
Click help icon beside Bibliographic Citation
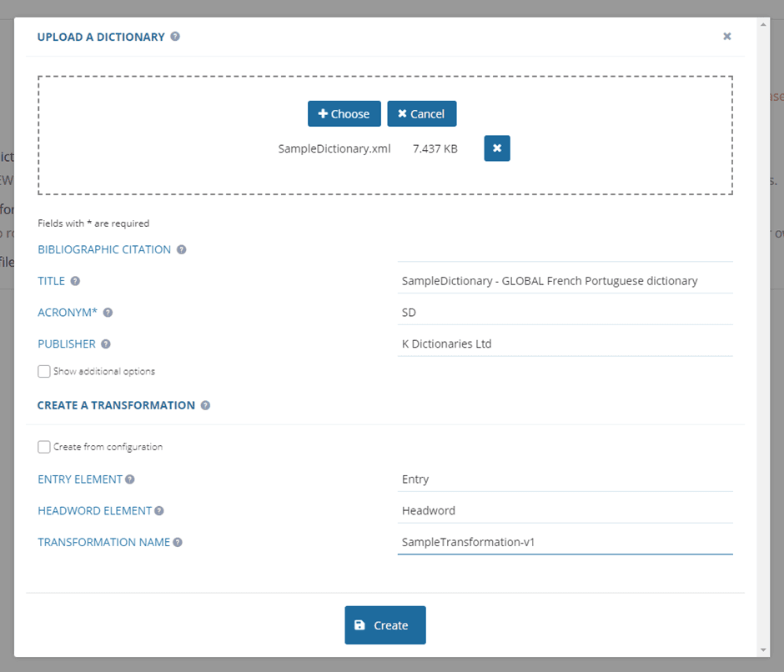(182, 249)
